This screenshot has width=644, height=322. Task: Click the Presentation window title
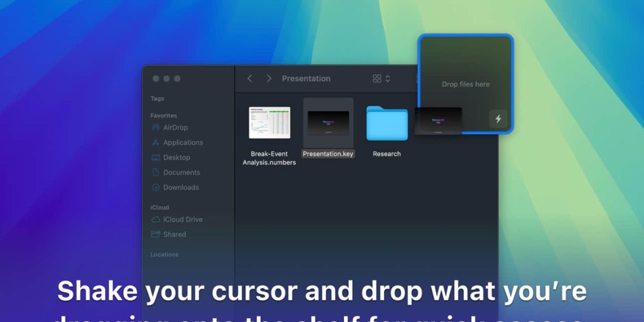click(x=306, y=79)
